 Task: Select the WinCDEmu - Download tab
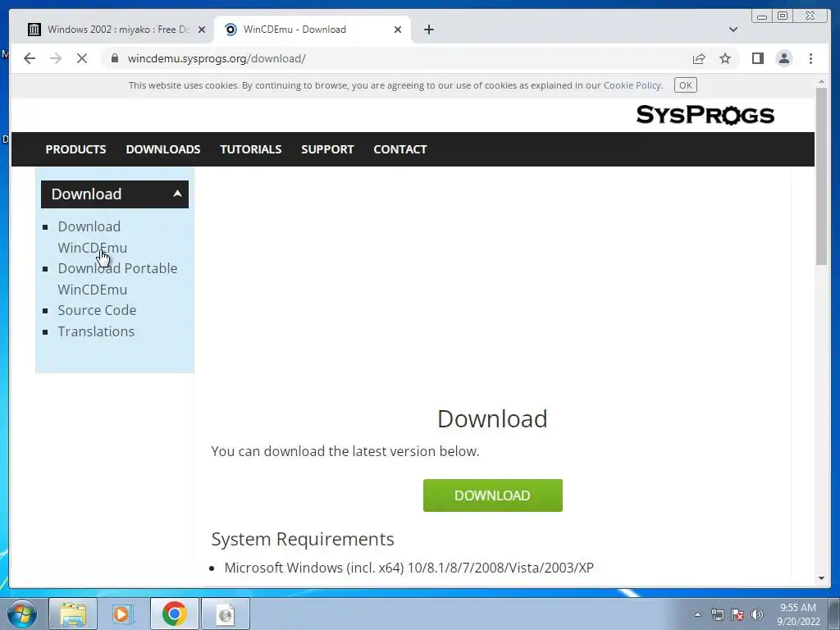click(x=313, y=30)
